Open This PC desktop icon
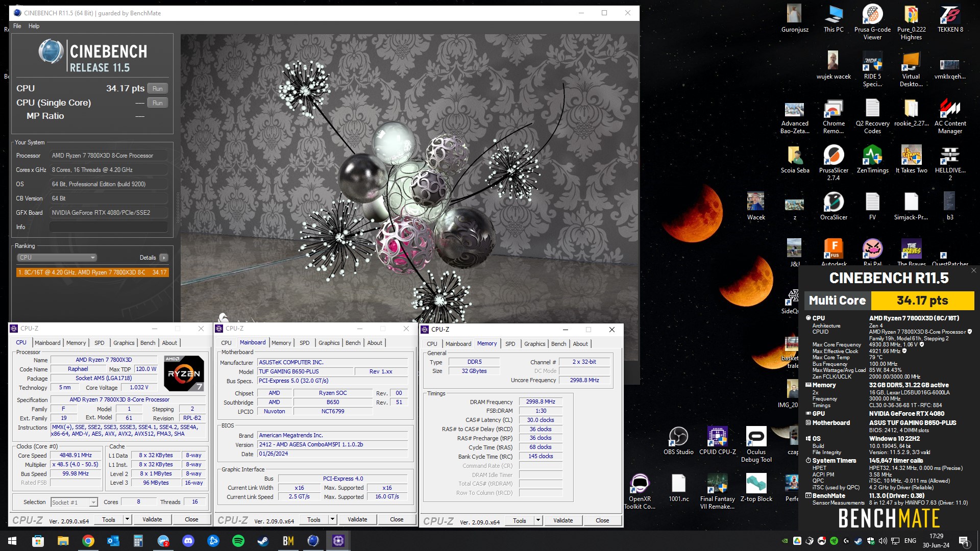This screenshot has height=551, width=980. (834, 19)
